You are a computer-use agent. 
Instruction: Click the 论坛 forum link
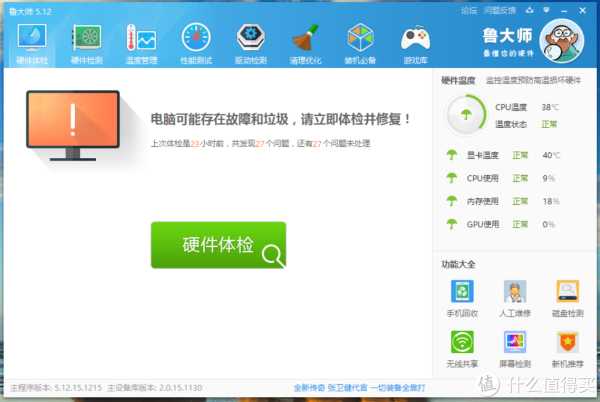(469, 11)
